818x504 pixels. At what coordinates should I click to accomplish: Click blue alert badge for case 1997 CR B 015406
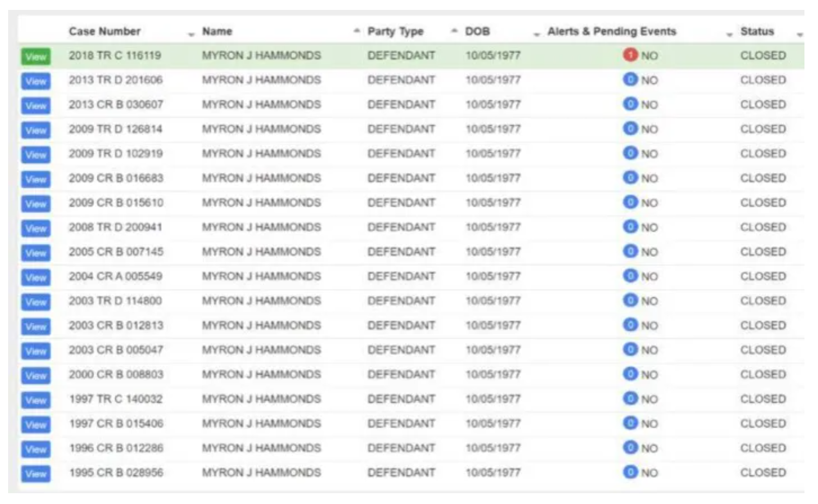(x=630, y=422)
